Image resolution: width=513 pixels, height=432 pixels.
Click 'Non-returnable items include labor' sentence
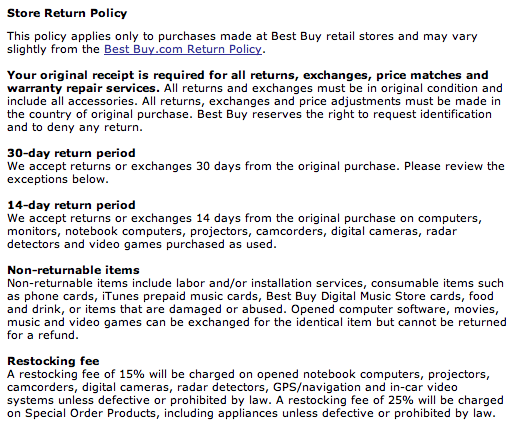tap(106, 283)
